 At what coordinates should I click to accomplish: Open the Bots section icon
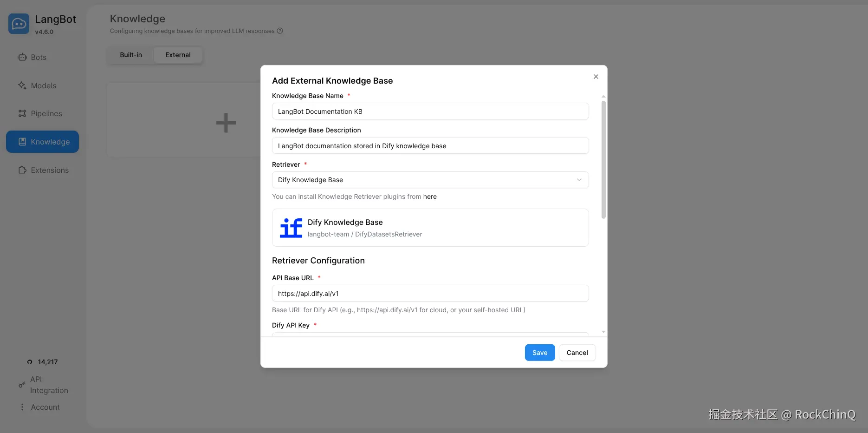pyautogui.click(x=22, y=57)
